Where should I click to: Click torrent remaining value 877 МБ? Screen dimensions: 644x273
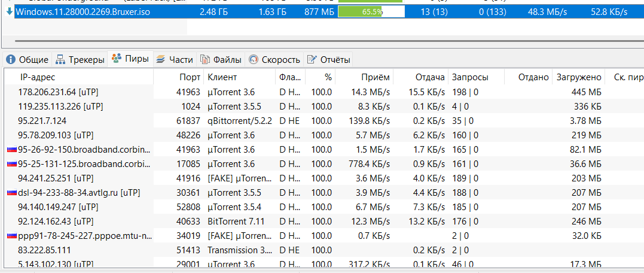[x=319, y=12]
